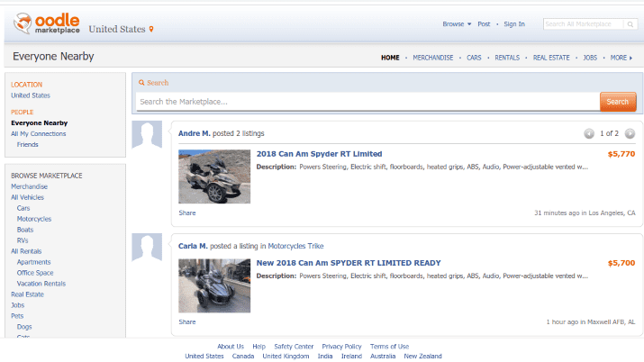Open 2018 Can Am Spyder RT Limited listing
Viewport: 644px width, 362px height.
tap(319, 154)
